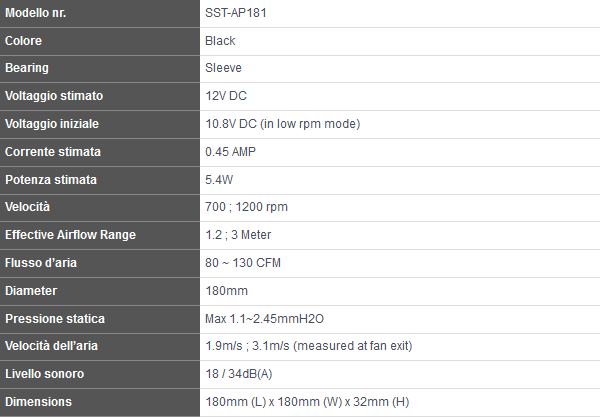Select the Black color value
The width and height of the screenshot is (600, 417).
220,41
